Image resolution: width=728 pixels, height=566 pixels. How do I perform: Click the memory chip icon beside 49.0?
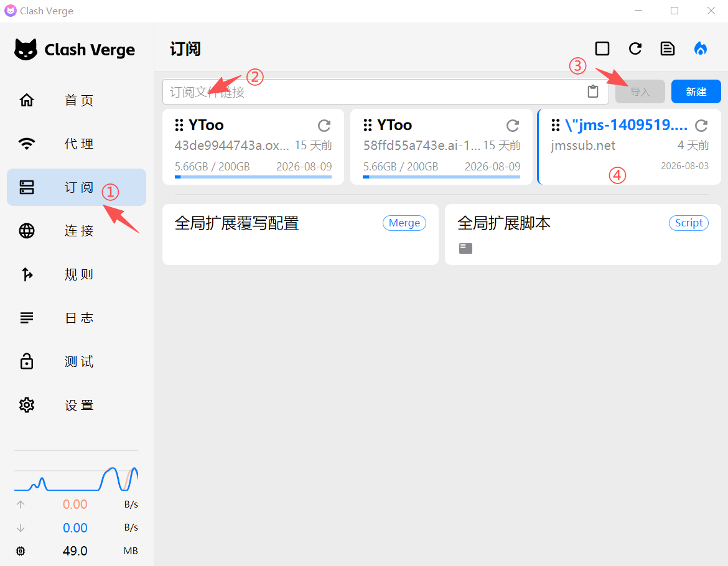point(21,551)
